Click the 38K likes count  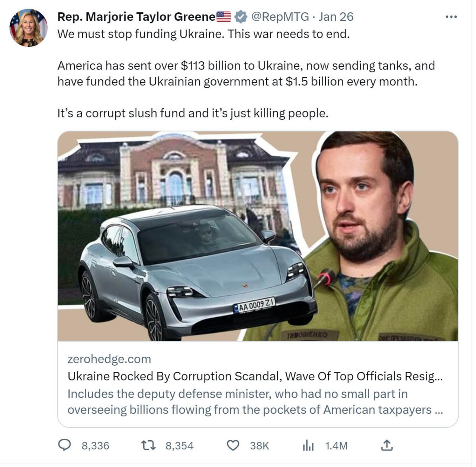(259, 445)
